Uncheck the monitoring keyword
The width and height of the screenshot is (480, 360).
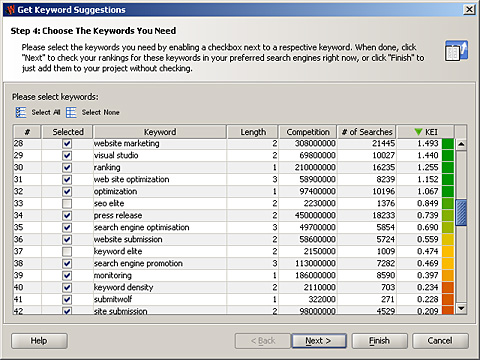67,276
